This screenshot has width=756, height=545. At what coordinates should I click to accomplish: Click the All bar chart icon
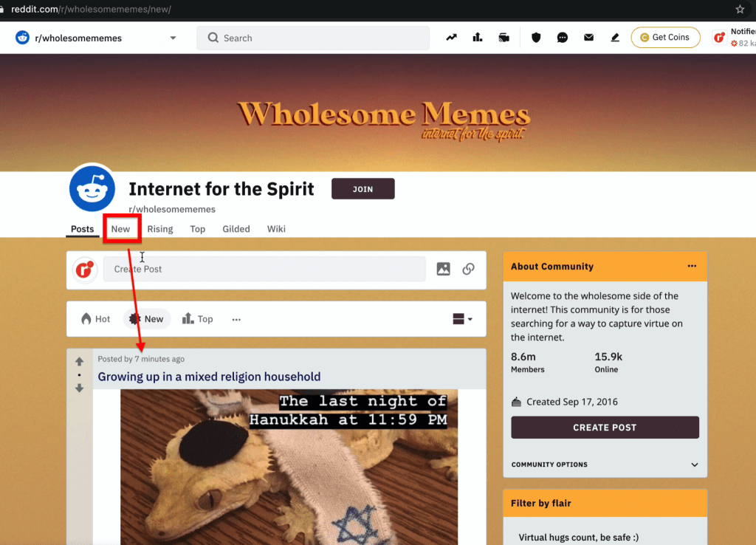pyautogui.click(x=478, y=38)
